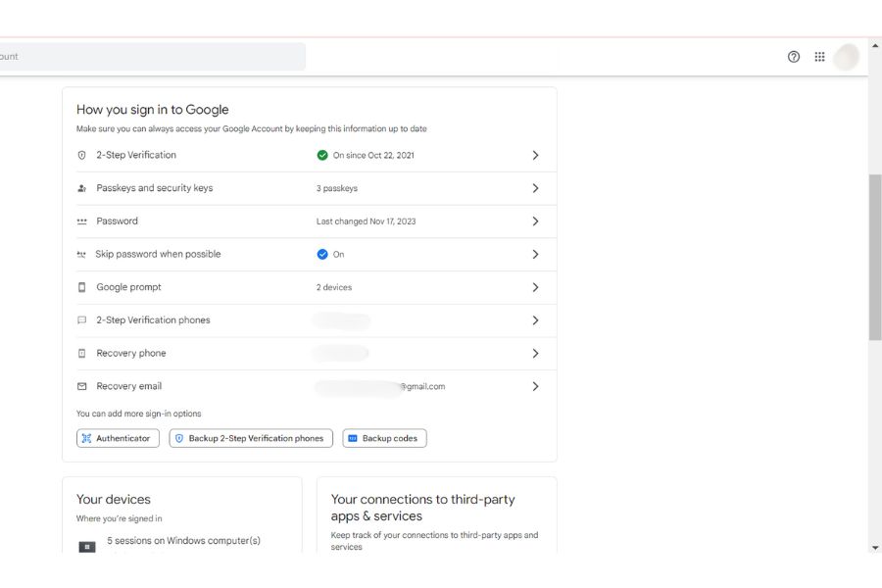Open the Google prompt row
The image size is (882, 588).
[x=128, y=287]
